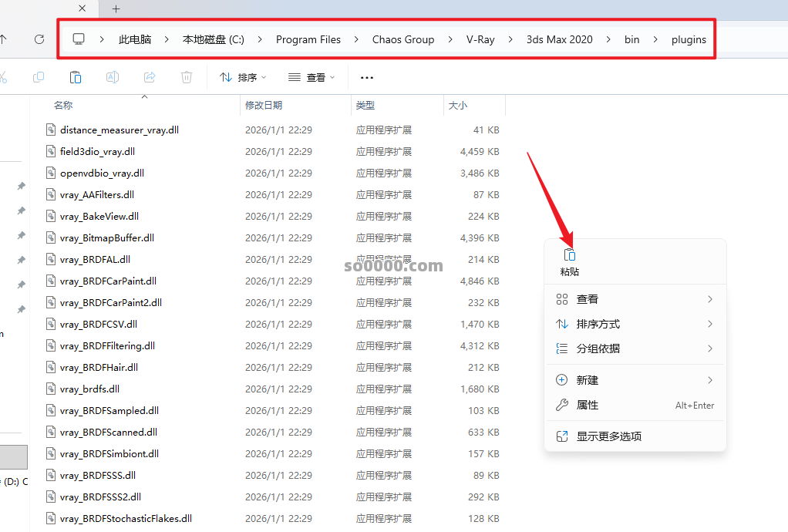Open the 排序 sort dropdown in toolbar
The width and height of the screenshot is (788, 532).
pos(243,78)
